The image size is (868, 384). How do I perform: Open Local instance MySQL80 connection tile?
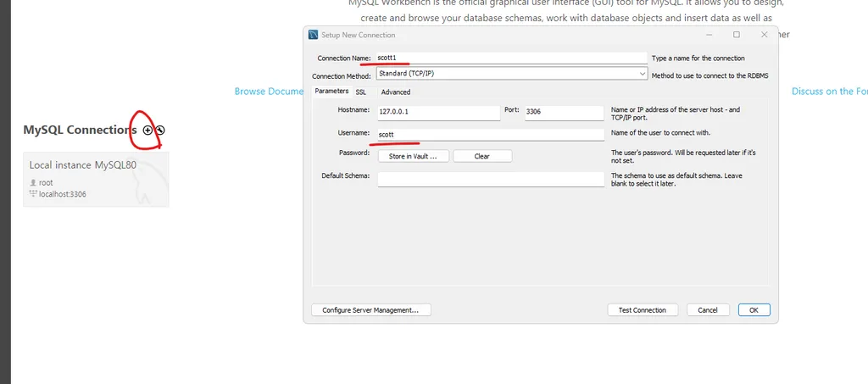point(96,179)
